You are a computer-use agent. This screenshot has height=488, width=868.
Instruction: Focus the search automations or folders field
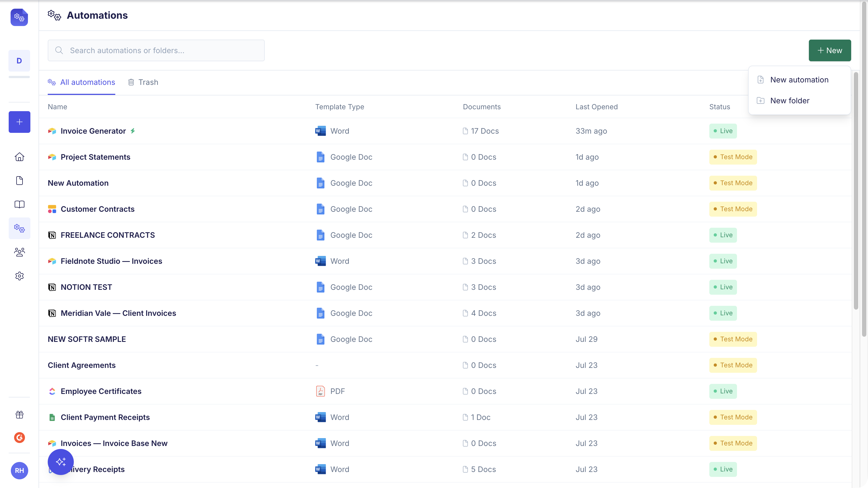(x=156, y=50)
